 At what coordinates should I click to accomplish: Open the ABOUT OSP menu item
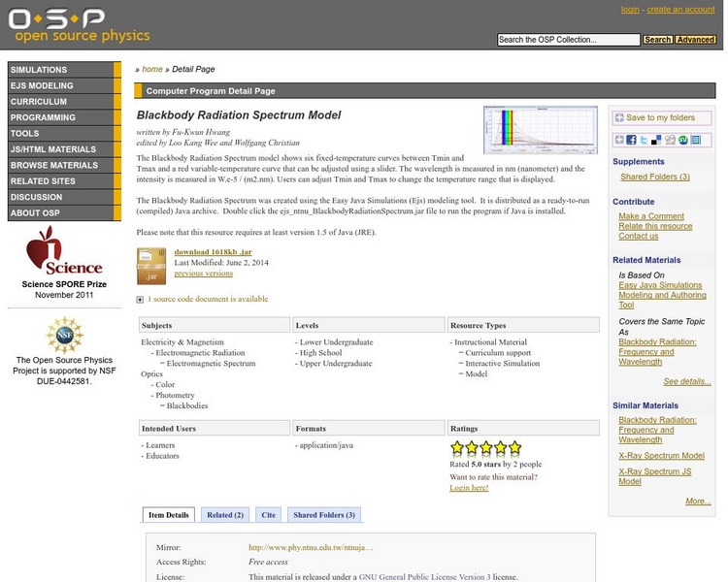(64, 213)
